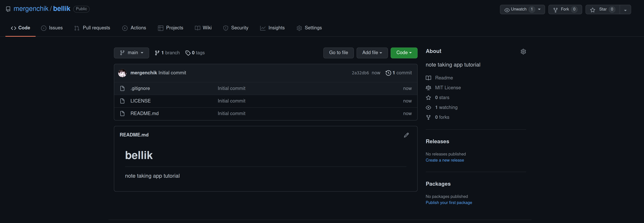This screenshot has width=644, height=223.
Task: Switch to the Code tab
Action: (x=21, y=28)
